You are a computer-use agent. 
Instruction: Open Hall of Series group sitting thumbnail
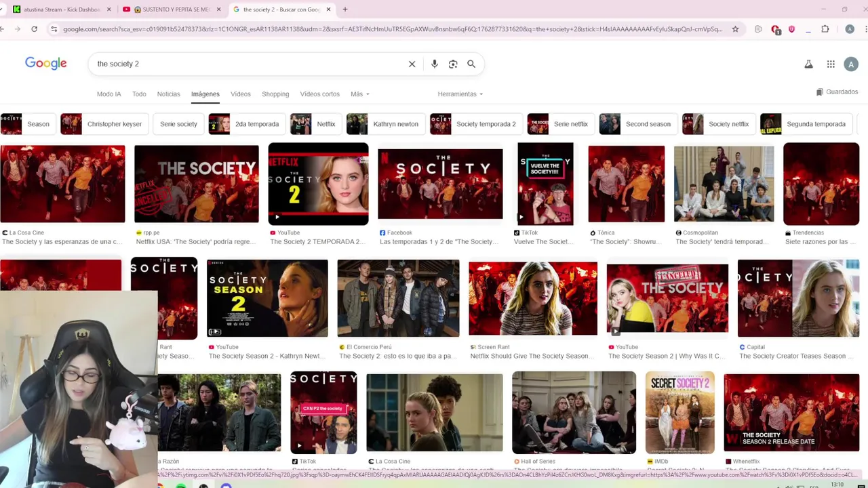pyautogui.click(x=574, y=413)
